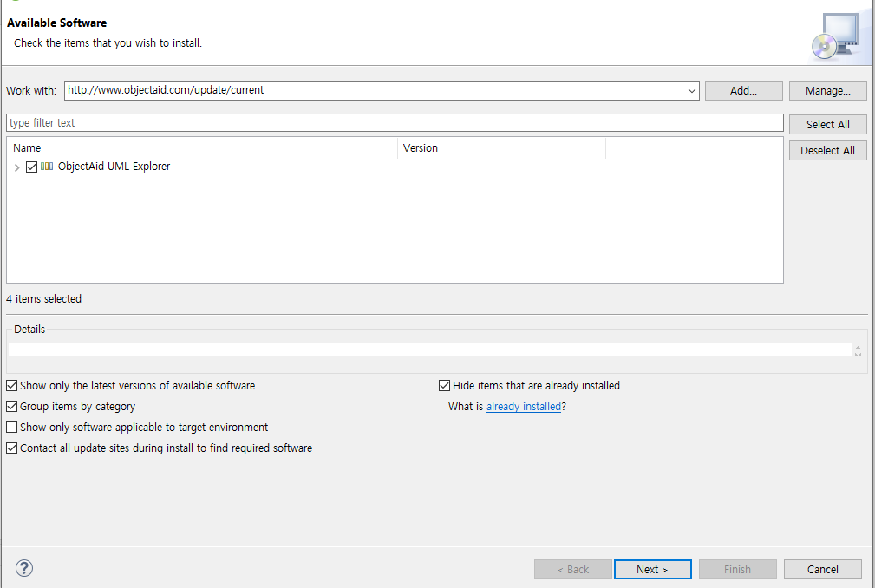Viewport: 875px width, 588px height.
Task: Toggle the ObjectAid UML Explorer checkbox
Action: tap(31, 167)
